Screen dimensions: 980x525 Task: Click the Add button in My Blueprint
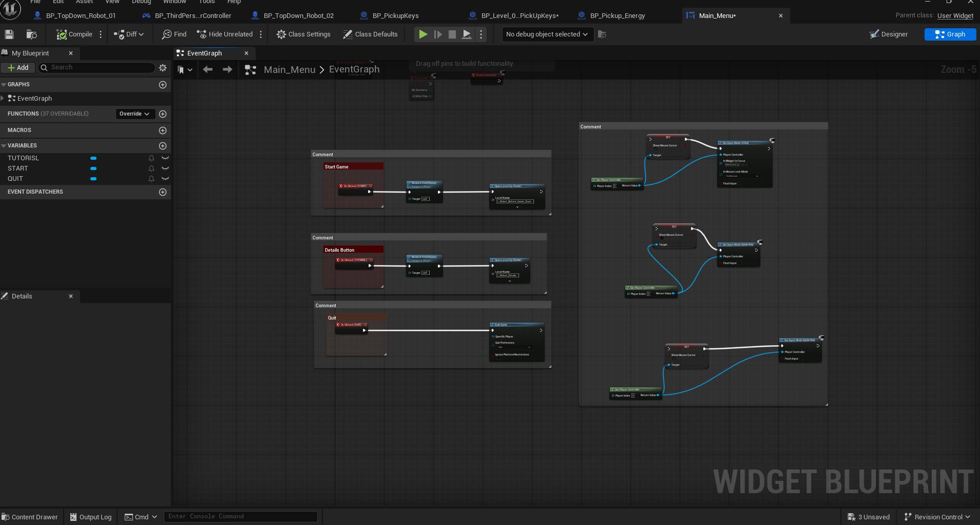tap(18, 67)
